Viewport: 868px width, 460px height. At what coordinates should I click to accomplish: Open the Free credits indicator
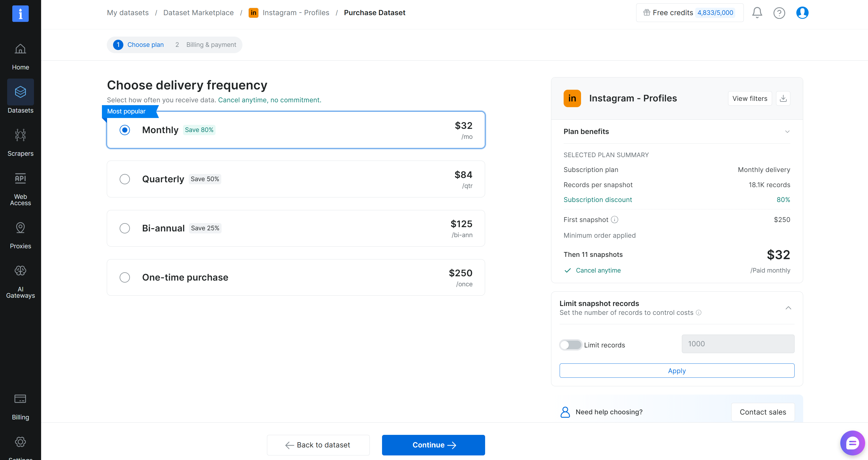click(x=690, y=13)
